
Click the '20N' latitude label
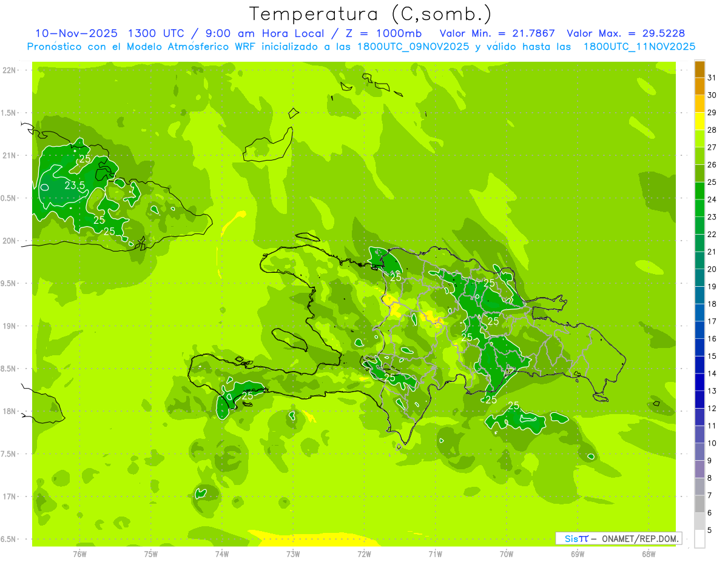[x=8, y=241]
